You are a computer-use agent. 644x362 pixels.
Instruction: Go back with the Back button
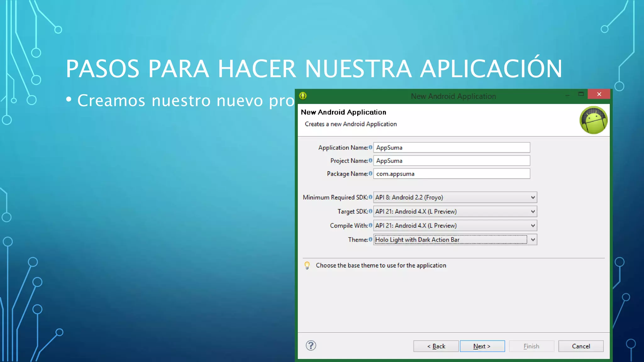pyautogui.click(x=436, y=346)
